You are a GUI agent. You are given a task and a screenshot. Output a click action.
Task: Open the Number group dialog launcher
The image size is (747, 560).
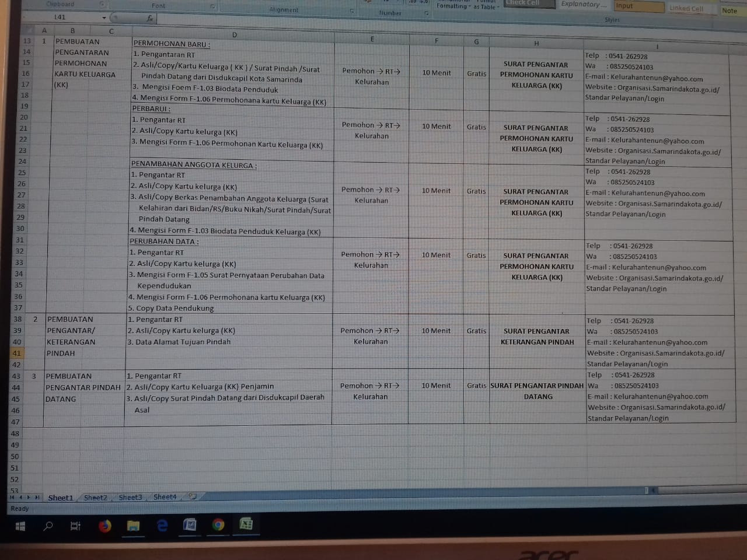tap(427, 13)
